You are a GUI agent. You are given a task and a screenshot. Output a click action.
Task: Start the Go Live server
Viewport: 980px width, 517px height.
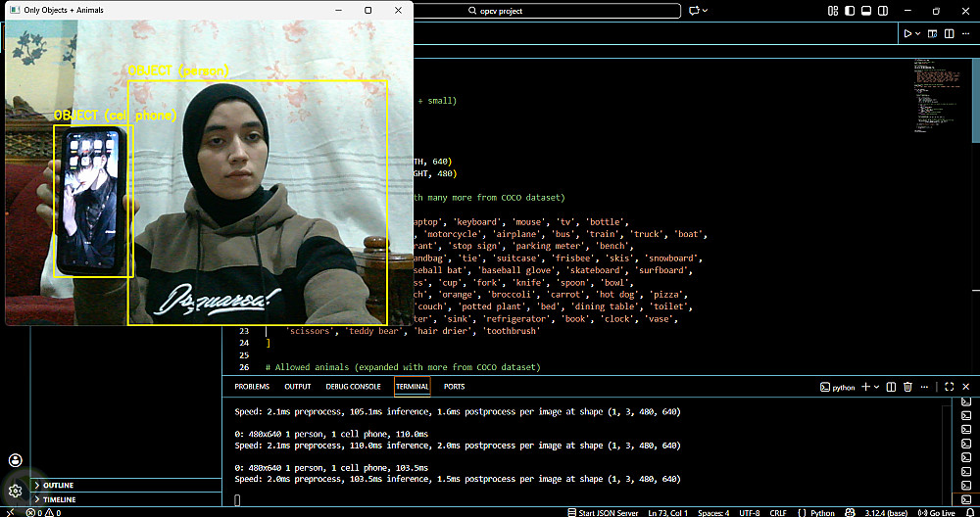(x=937, y=513)
